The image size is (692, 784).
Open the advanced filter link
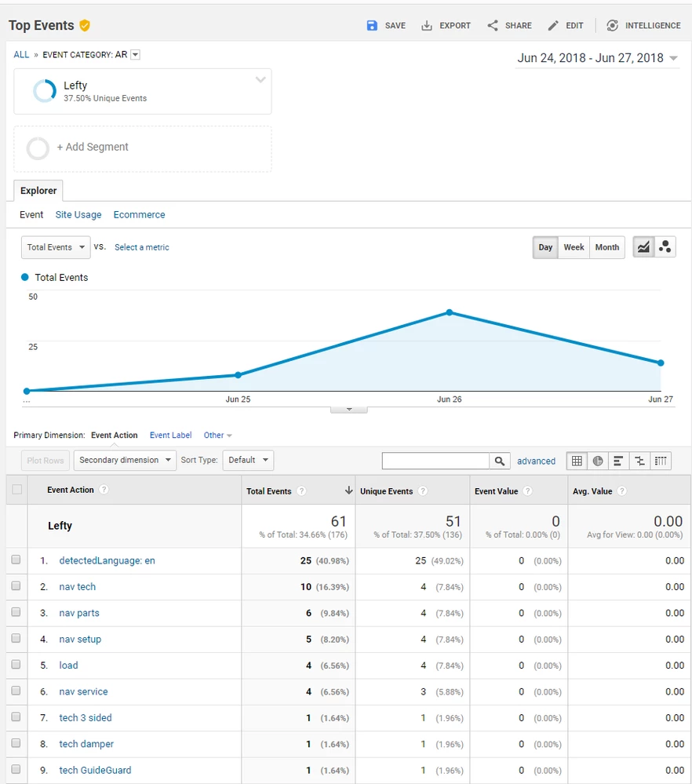point(536,461)
